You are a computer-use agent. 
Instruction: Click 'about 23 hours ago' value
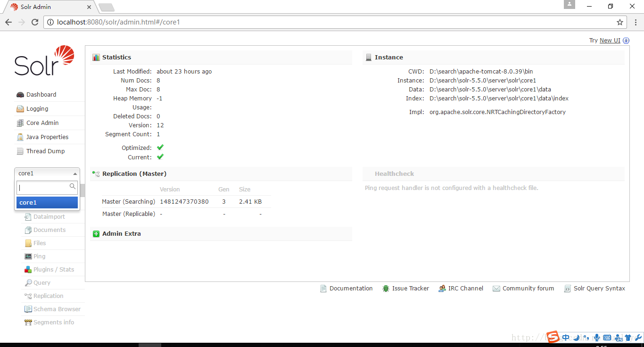(x=184, y=72)
